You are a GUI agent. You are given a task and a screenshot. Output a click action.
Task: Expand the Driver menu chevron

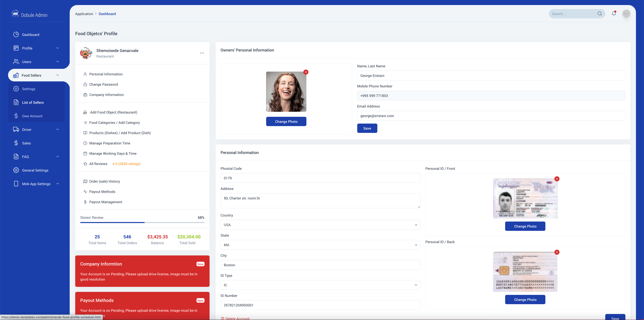tap(57, 129)
